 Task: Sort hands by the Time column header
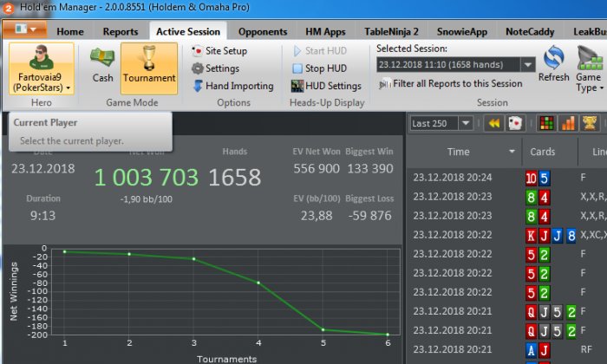(x=459, y=152)
